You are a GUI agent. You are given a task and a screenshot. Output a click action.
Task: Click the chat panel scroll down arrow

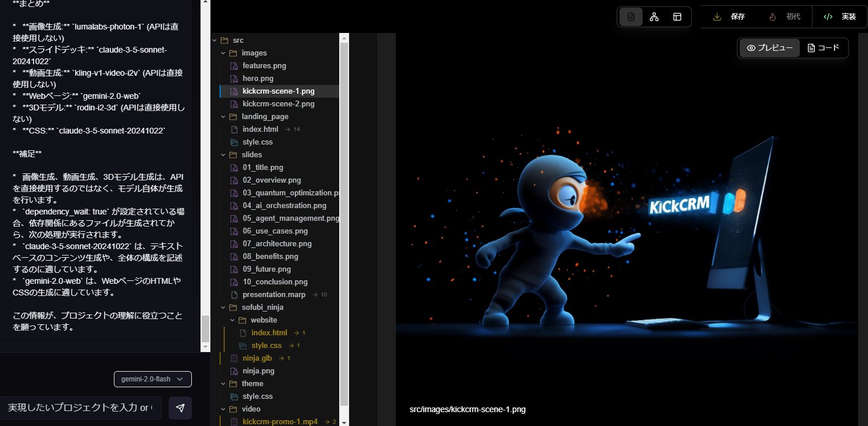click(205, 347)
